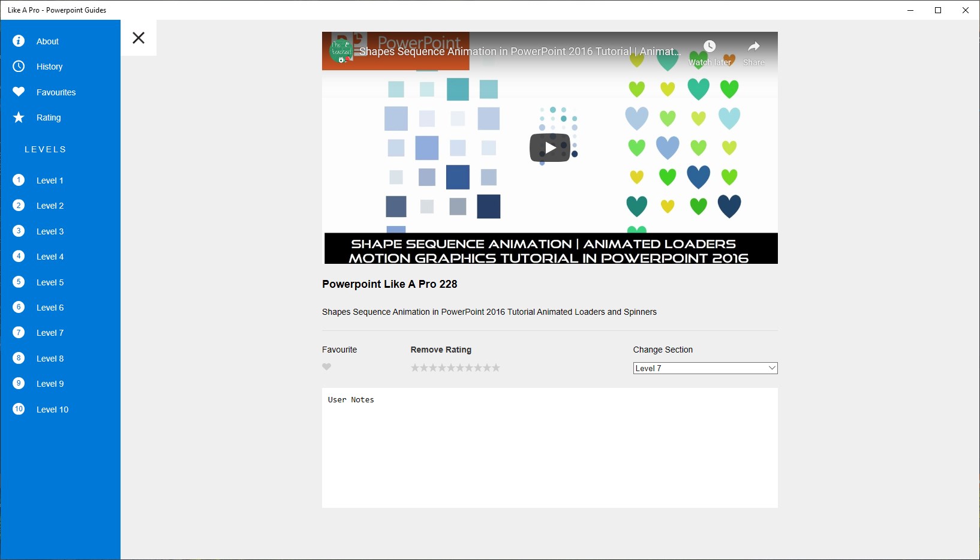Go to Level 10 in sidebar
Viewport: 980px width, 560px height.
tap(60, 410)
